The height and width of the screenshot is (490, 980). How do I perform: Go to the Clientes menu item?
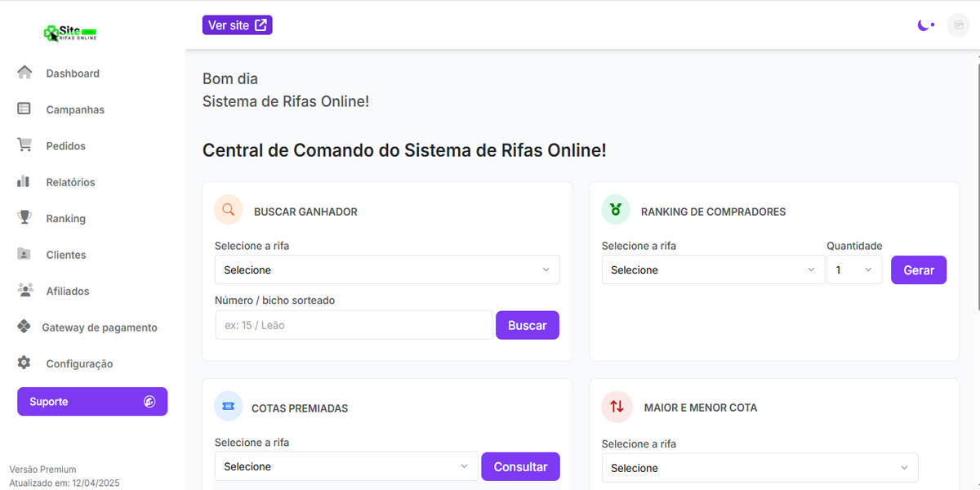(x=66, y=255)
